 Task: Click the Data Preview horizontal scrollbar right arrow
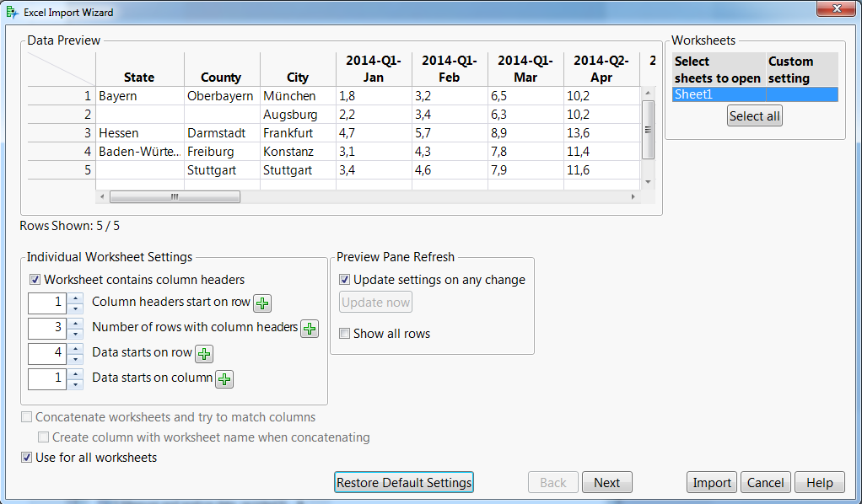tap(635, 196)
